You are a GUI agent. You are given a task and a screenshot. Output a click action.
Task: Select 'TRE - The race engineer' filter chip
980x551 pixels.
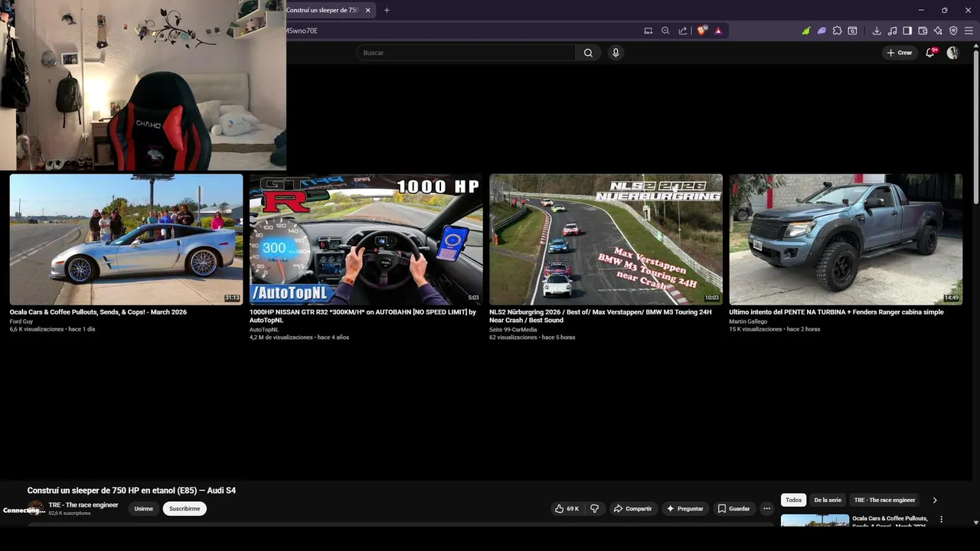tap(884, 500)
